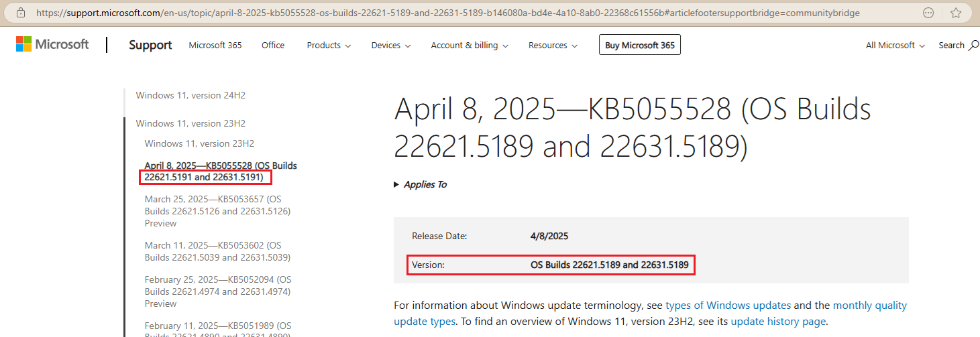Open Microsoft 365 nav item

click(x=215, y=45)
